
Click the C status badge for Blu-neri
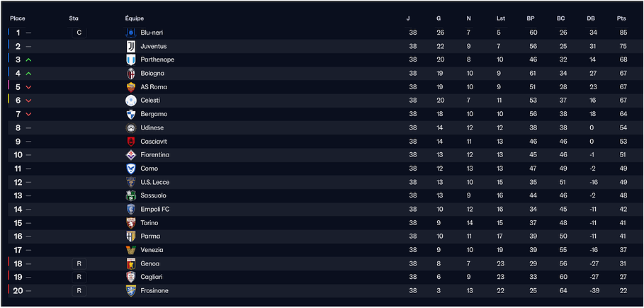[79, 33]
